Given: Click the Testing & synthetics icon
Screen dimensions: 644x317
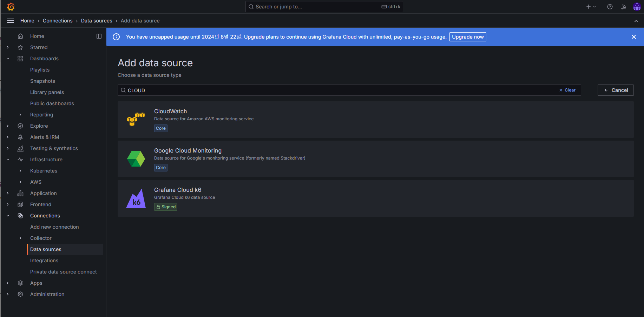Looking at the screenshot, I should [x=20, y=148].
